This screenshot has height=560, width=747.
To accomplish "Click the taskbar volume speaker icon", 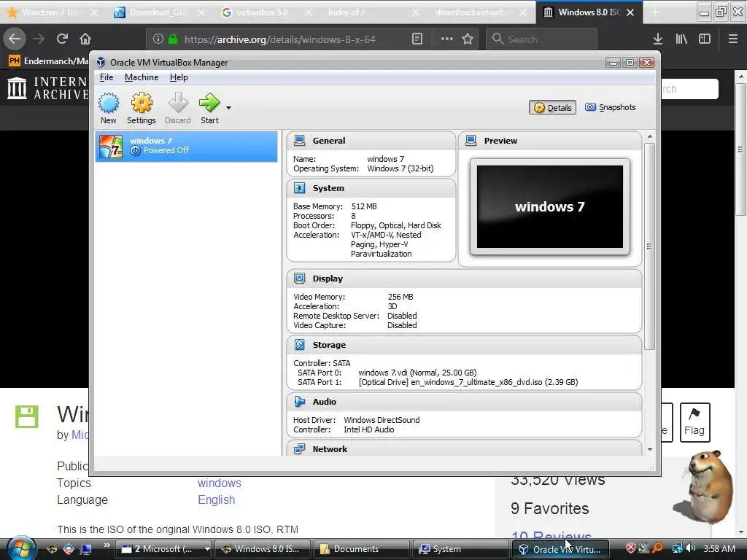I will (690, 548).
